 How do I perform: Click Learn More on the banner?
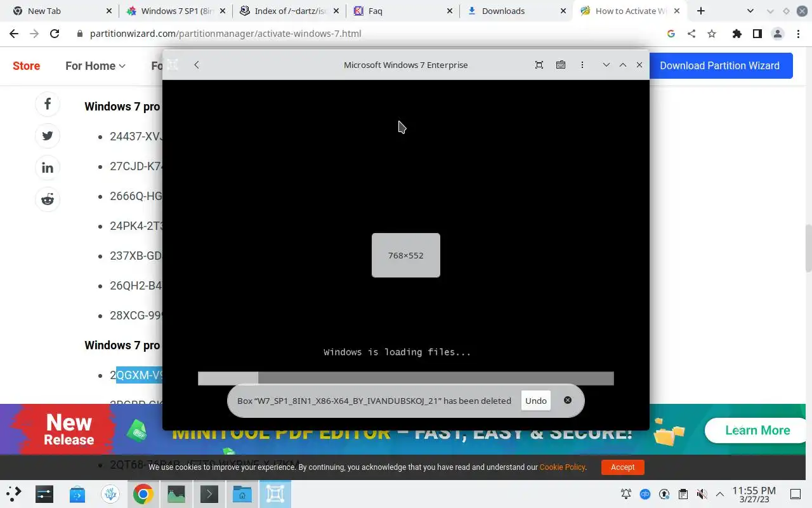pos(757,430)
